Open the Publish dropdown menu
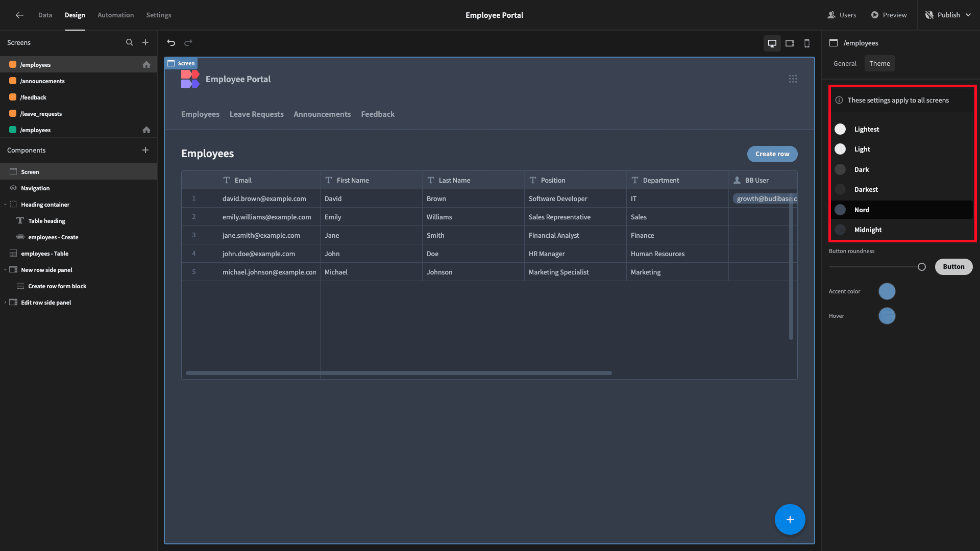Image resolution: width=980 pixels, height=551 pixels. [x=948, y=15]
